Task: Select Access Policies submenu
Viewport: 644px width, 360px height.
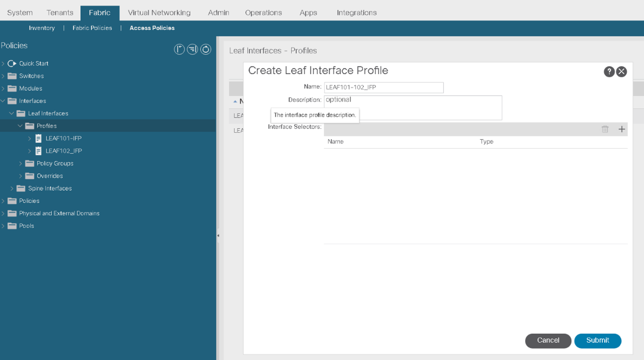Action: [x=152, y=28]
